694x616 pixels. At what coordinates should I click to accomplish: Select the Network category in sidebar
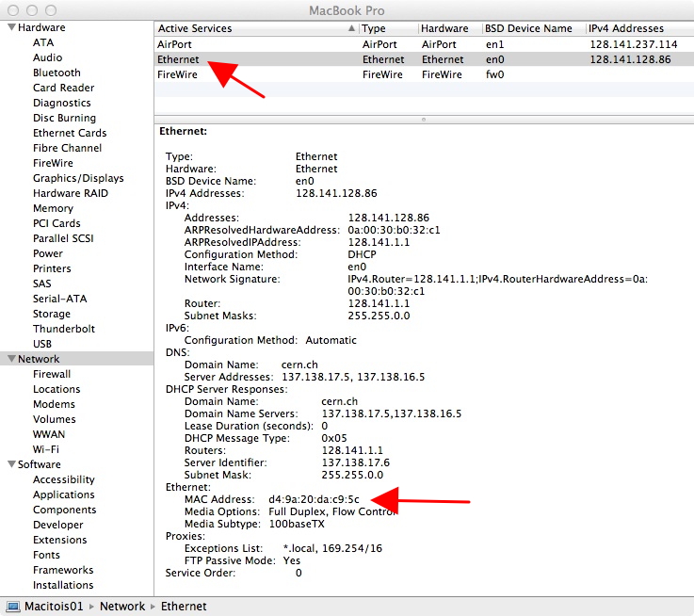point(76,359)
